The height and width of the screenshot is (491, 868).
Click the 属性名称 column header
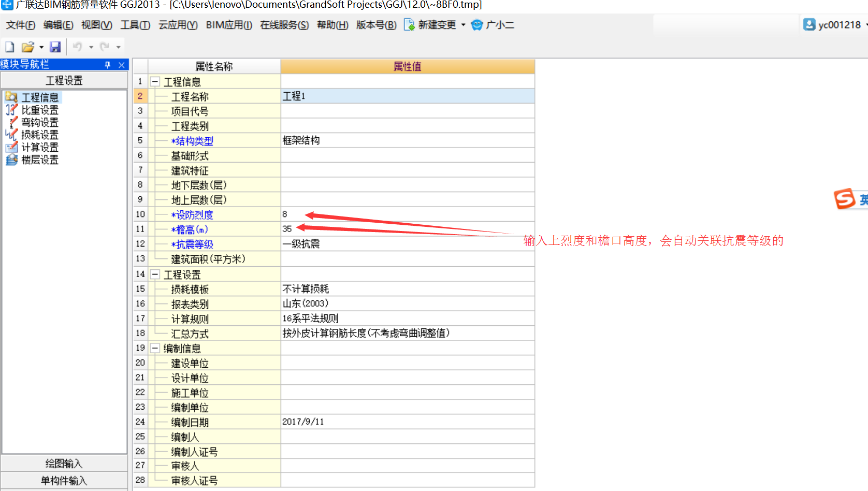tap(214, 66)
